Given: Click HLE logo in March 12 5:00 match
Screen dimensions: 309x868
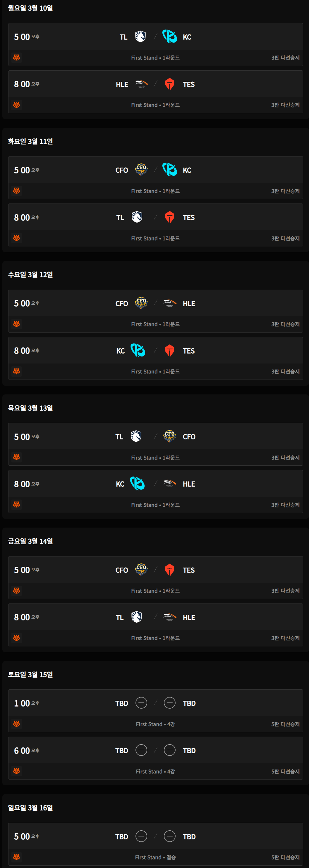Looking at the screenshot, I should click(x=169, y=303).
